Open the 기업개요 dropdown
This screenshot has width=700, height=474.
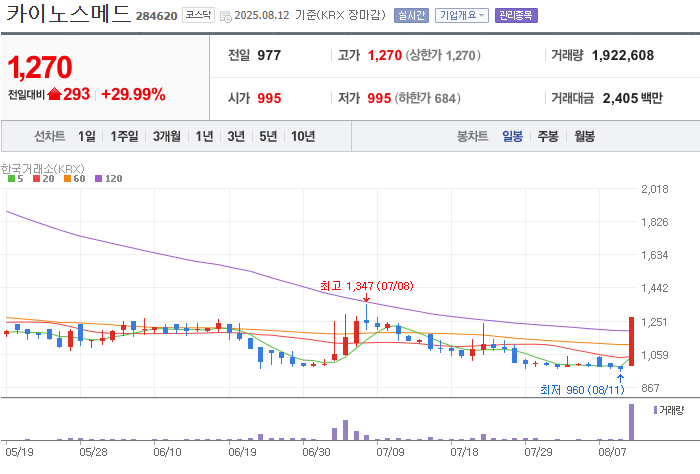point(462,16)
